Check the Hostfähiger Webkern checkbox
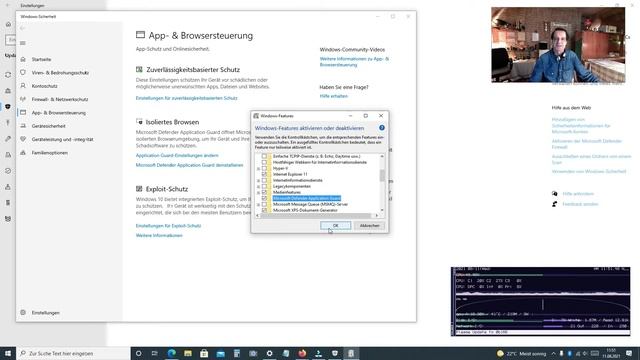The width and height of the screenshot is (640, 360). [264, 162]
